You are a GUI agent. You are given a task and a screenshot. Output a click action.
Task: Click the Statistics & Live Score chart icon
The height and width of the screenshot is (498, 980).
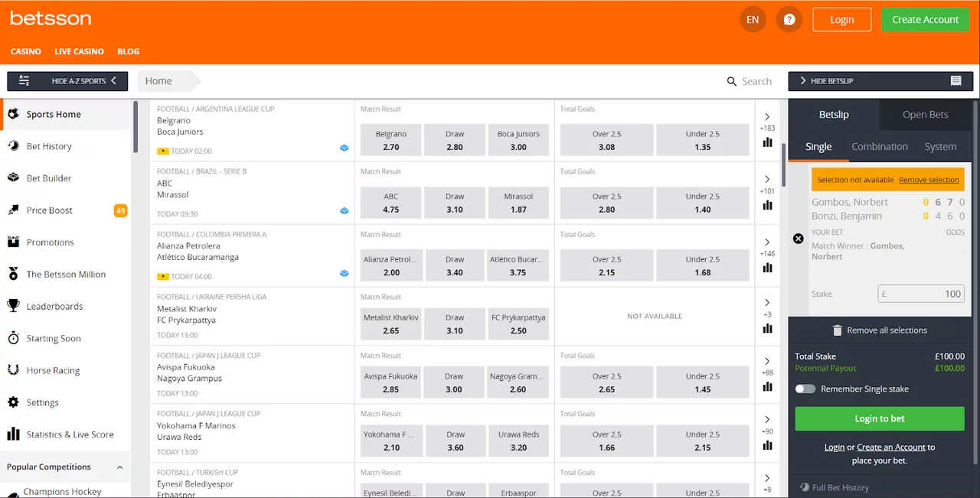pyautogui.click(x=13, y=435)
